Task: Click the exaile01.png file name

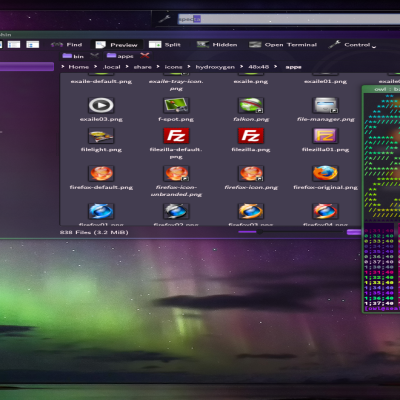Action: coord(325,81)
